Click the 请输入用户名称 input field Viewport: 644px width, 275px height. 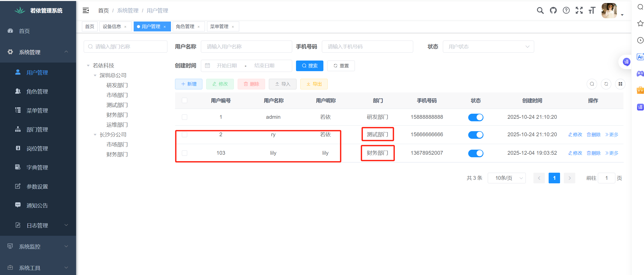point(246,46)
